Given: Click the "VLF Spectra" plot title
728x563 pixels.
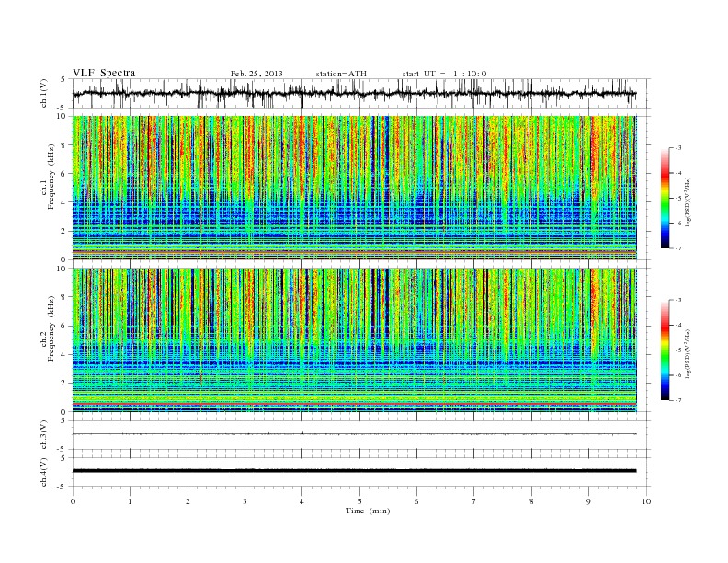Looking at the screenshot, I should tap(104, 73).
